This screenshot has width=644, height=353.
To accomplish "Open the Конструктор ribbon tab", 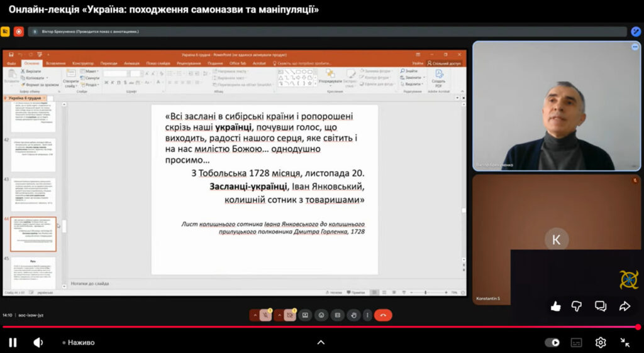I will [x=83, y=63].
